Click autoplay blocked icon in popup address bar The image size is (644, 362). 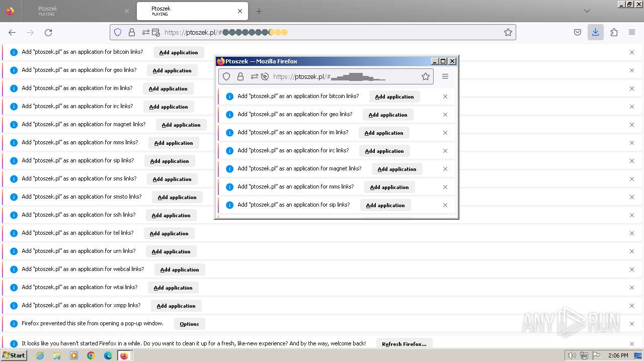[x=265, y=76]
